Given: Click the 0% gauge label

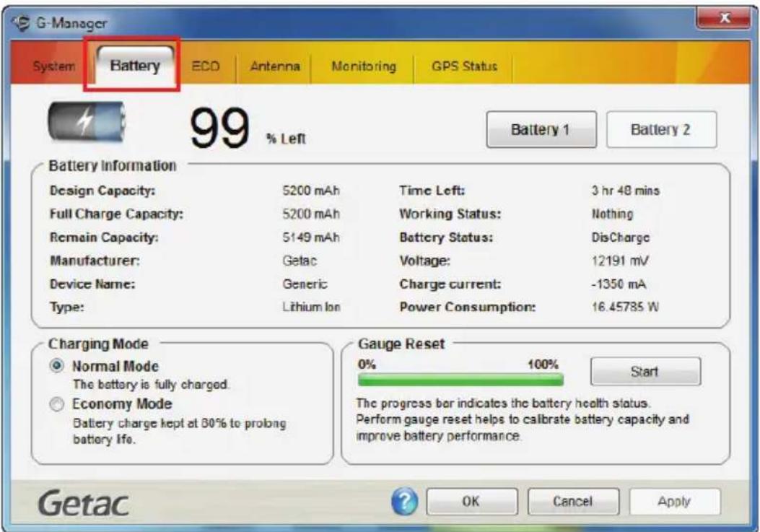Looking at the screenshot, I should (x=367, y=365).
